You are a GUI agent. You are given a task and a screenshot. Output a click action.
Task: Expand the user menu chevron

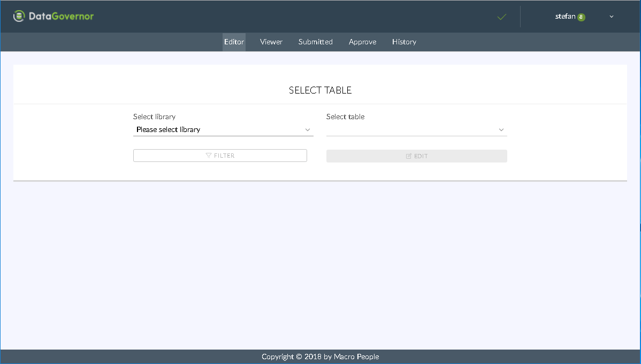point(612,17)
